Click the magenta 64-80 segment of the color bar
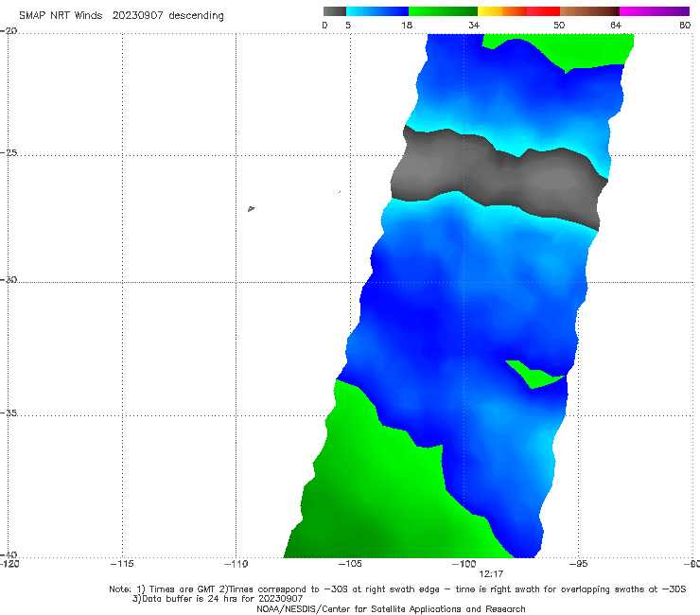The width and height of the screenshot is (700, 615). [655, 11]
